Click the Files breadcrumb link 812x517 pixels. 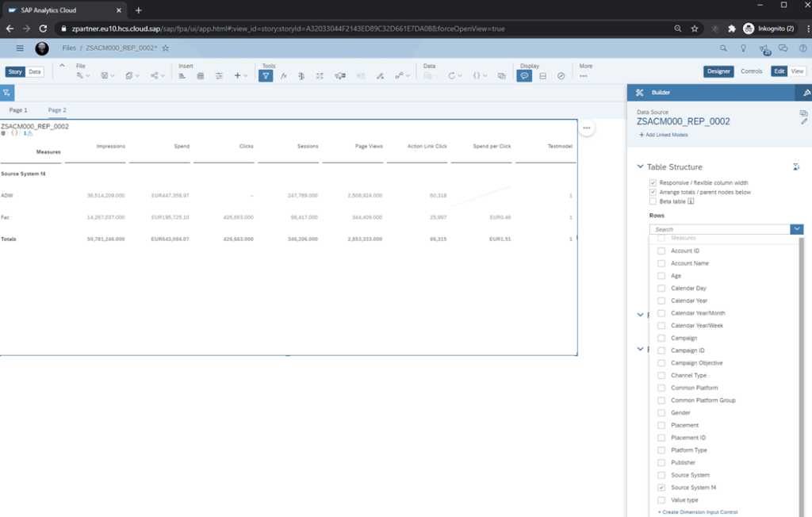pos(69,48)
